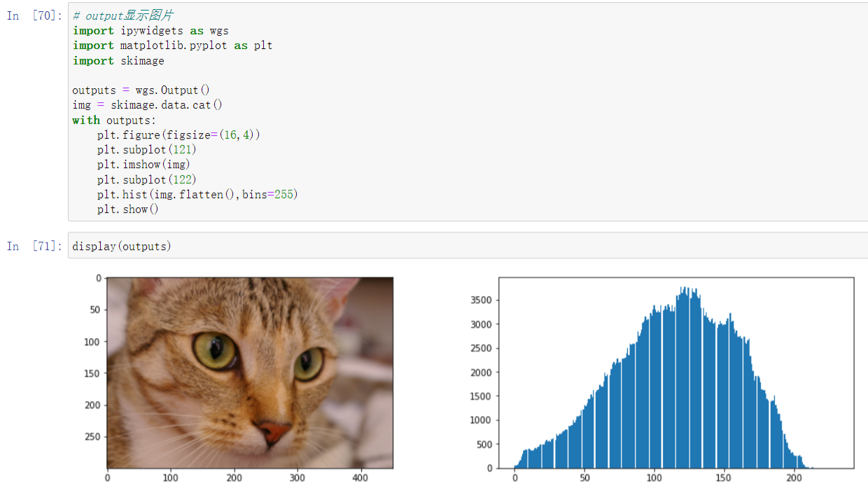Click the line 'import matplotlib.pyplot as plt'
The image size is (868, 486).
[x=172, y=46]
